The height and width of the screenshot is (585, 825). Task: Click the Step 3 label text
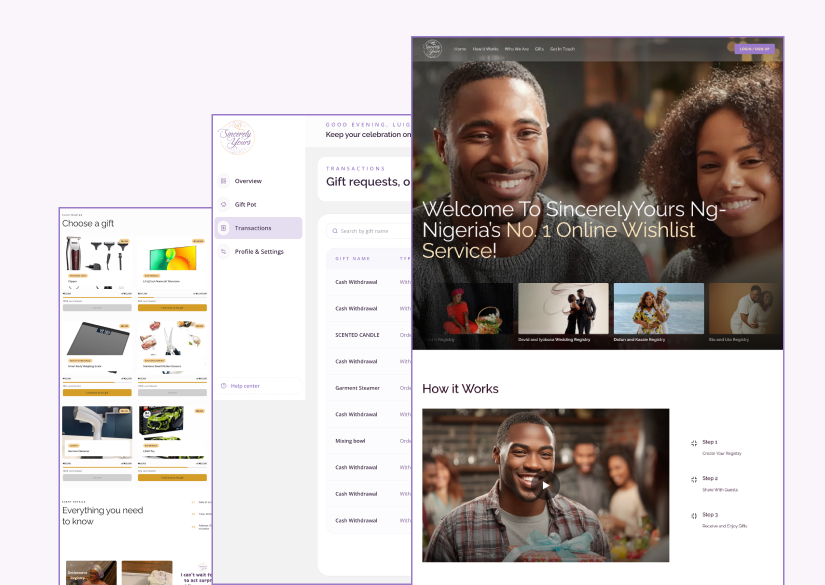tap(710, 515)
